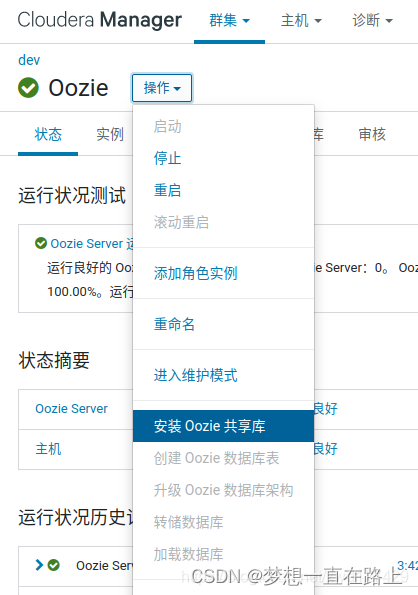Click the disabled 启动 menu entry
The height and width of the screenshot is (595, 418).
(223, 126)
